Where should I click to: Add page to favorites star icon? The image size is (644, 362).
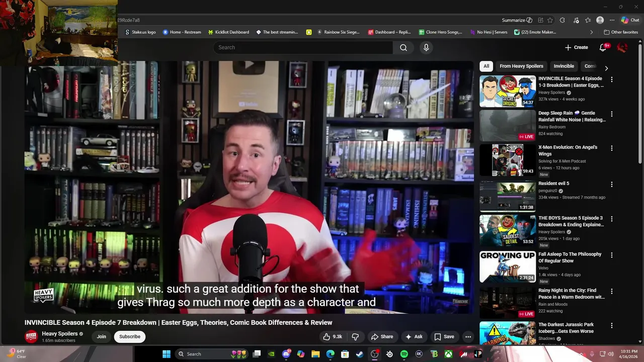click(x=550, y=20)
